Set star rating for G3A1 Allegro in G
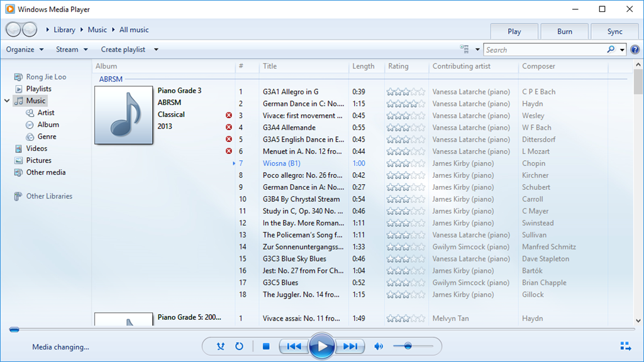The height and width of the screenshot is (362, 644). (x=406, y=92)
